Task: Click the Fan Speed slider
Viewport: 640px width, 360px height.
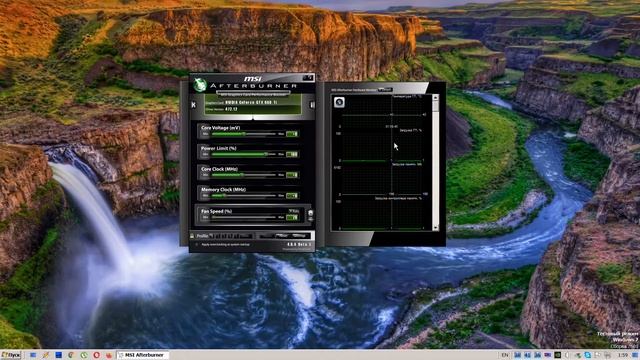Action: pyautogui.click(x=244, y=217)
